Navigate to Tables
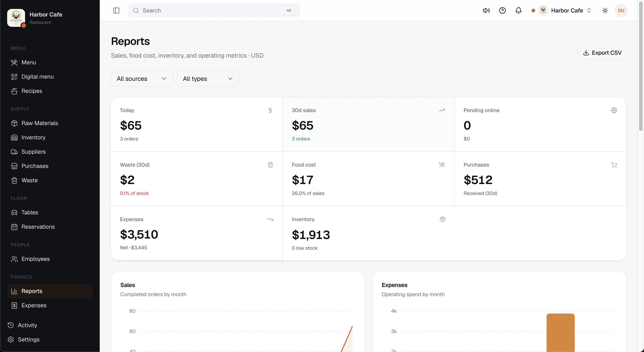The width and height of the screenshot is (644, 352). 50,212
